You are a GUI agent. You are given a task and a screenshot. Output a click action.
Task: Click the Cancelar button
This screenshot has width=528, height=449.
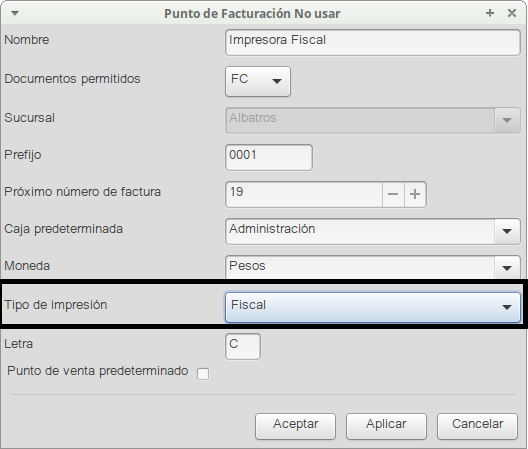tap(477, 426)
